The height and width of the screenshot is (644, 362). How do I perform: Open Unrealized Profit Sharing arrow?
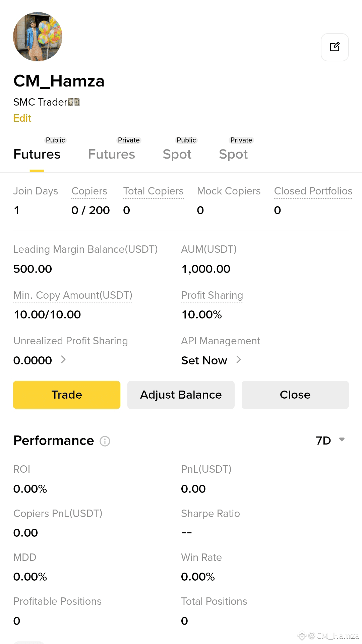tap(63, 360)
